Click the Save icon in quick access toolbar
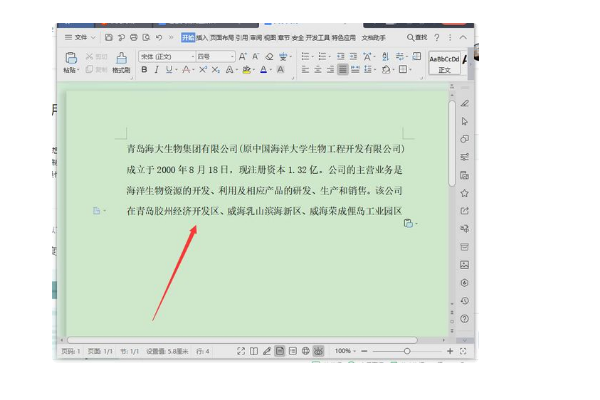The width and height of the screenshot is (600, 400). coord(109,38)
